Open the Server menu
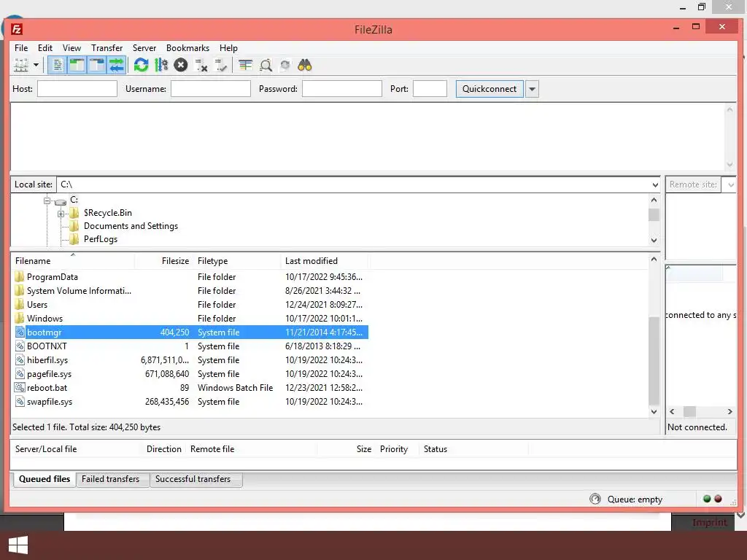 coord(144,48)
